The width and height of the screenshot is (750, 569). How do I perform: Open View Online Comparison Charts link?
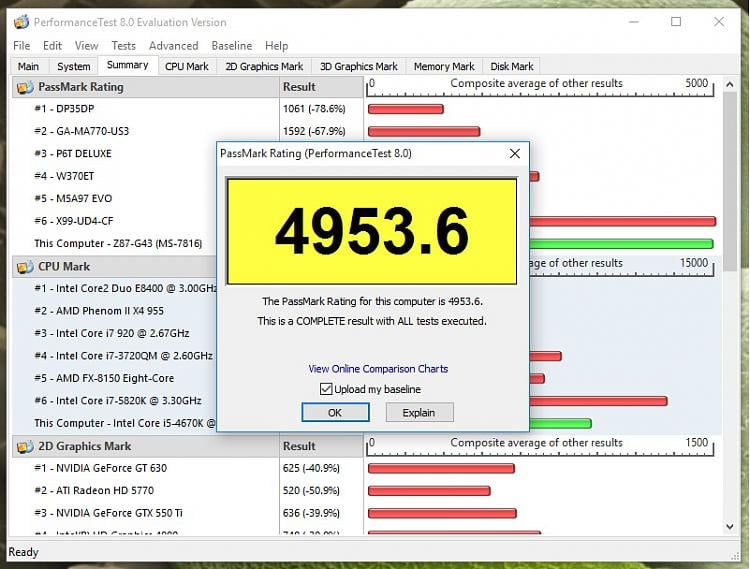pyautogui.click(x=378, y=369)
